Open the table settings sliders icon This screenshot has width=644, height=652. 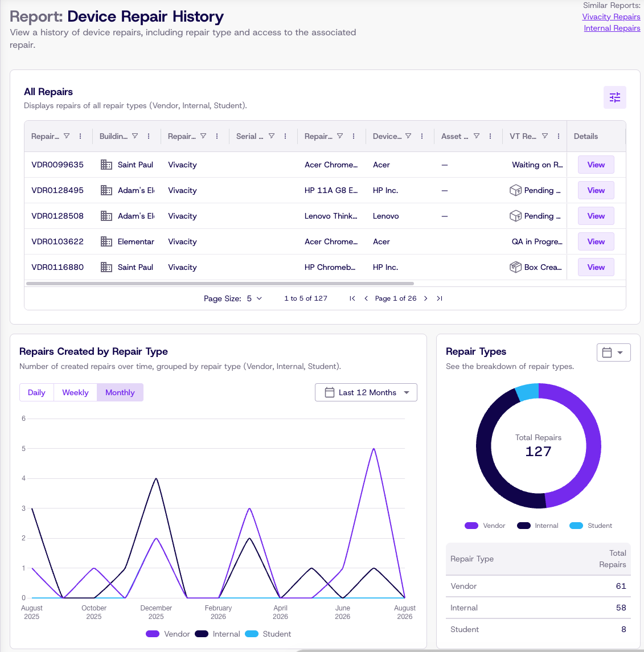pos(614,97)
